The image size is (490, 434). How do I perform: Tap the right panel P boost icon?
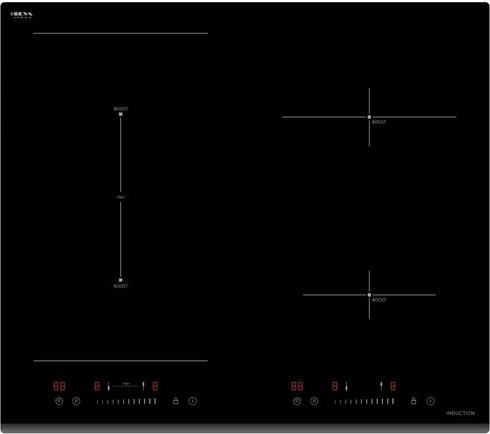314,401
